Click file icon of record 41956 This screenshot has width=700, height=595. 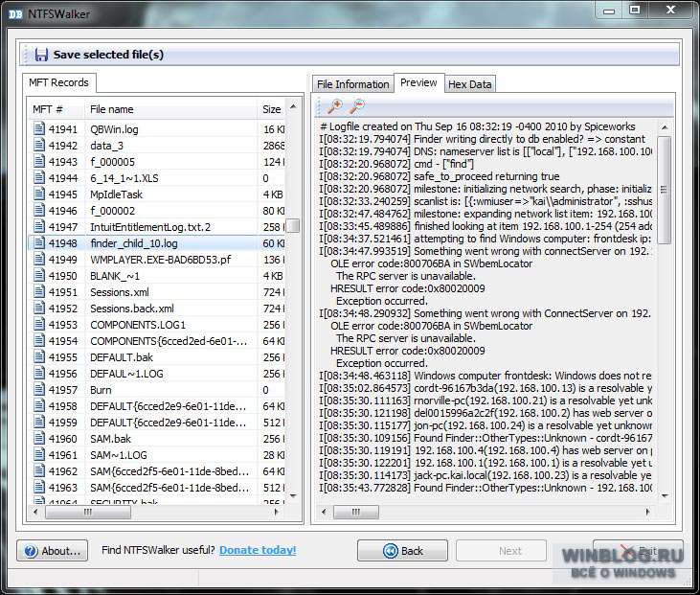click(39, 374)
